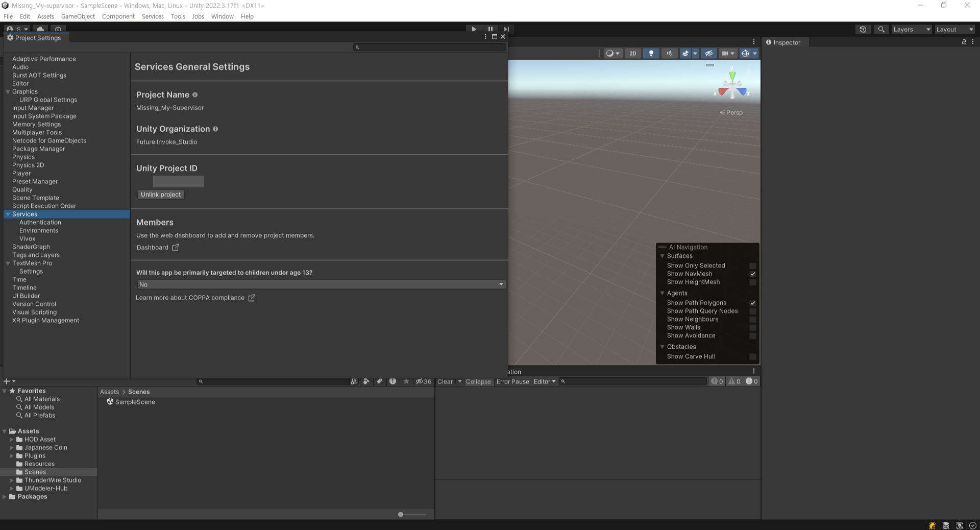Toggle the scene gizmos globe icon
The width and height of the screenshot is (980, 530).
click(x=745, y=53)
